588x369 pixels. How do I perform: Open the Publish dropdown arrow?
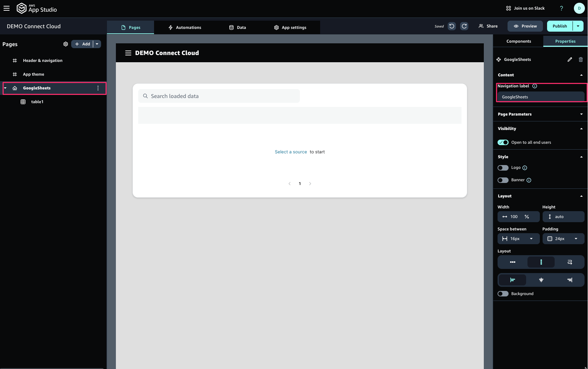tap(578, 26)
